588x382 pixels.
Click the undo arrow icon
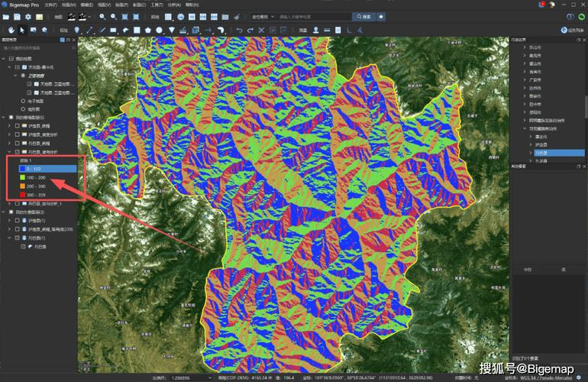click(x=239, y=30)
